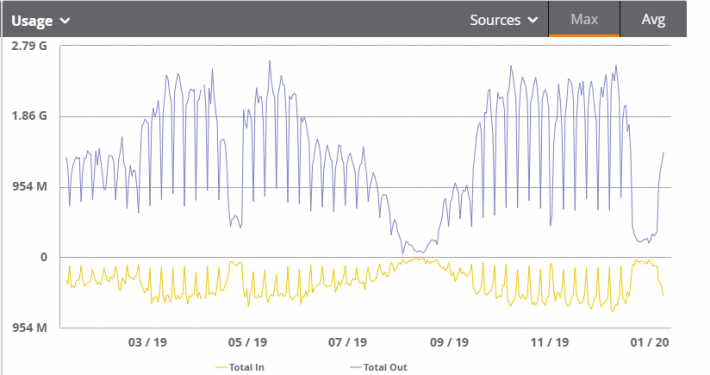Select the 07 / 19 x-axis label

point(347,342)
